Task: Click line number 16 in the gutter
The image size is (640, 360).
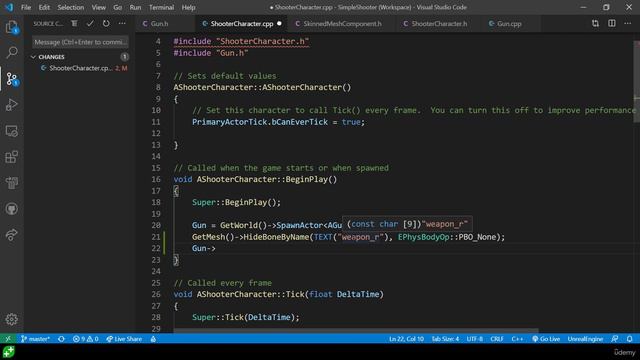Action: (156, 179)
